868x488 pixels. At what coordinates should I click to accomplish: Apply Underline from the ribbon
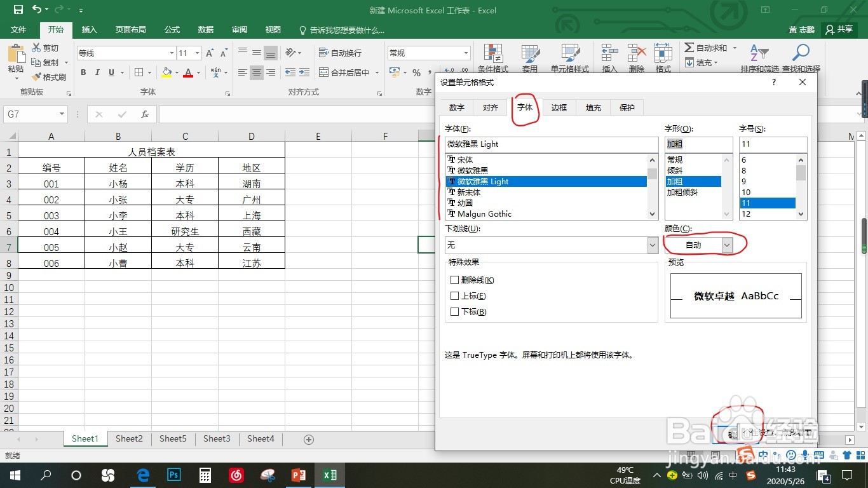(x=112, y=72)
